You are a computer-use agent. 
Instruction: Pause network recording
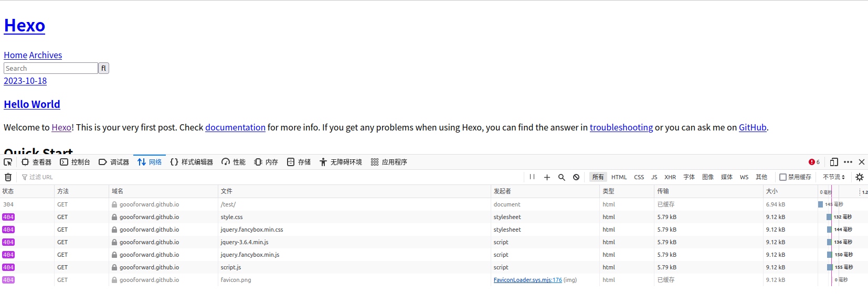click(x=532, y=177)
